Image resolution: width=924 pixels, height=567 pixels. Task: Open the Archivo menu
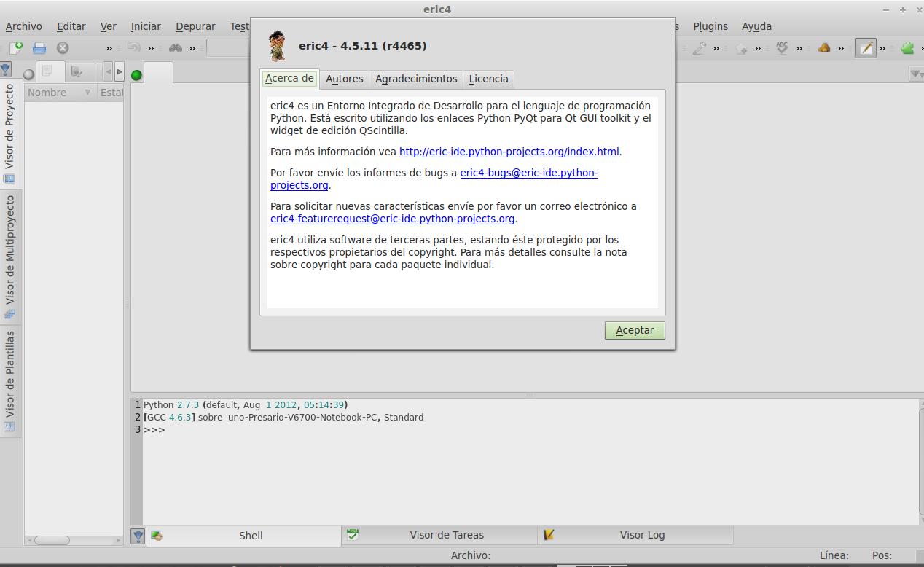[23, 26]
